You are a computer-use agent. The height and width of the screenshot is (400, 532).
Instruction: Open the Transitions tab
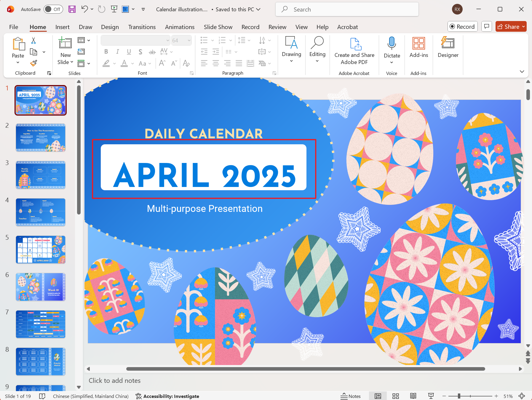(142, 27)
